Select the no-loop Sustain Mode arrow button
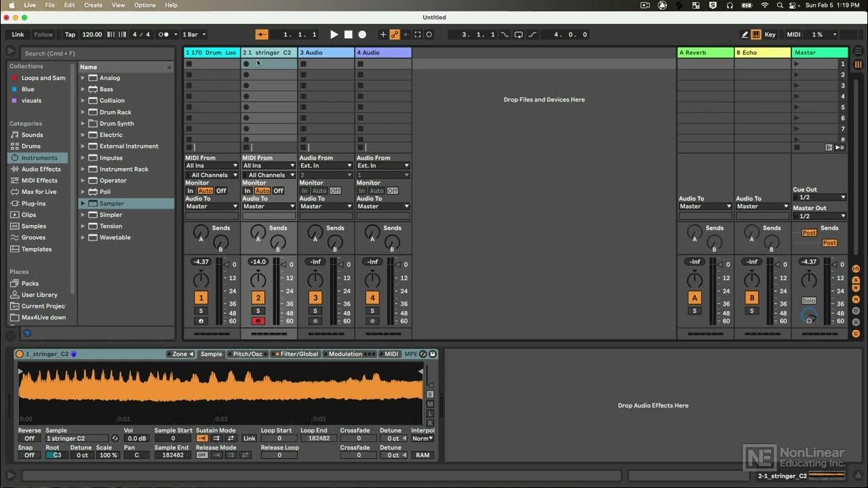Viewport: 868px width, 488px height. [202, 439]
